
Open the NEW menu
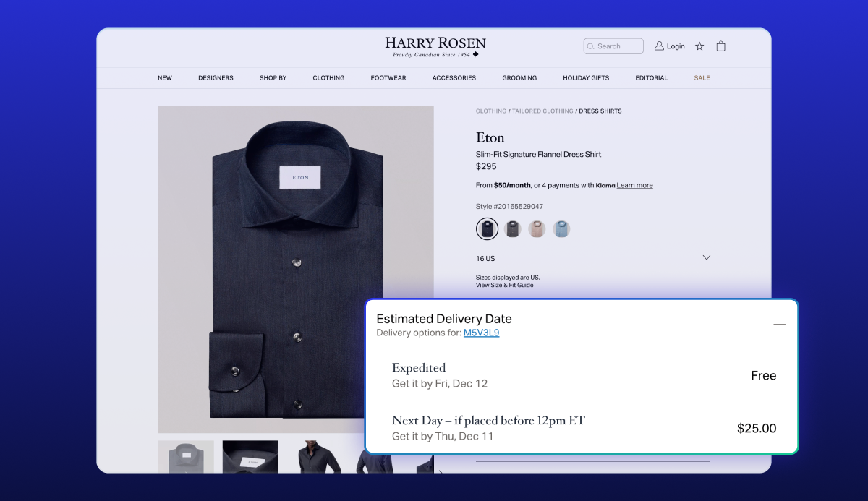165,78
